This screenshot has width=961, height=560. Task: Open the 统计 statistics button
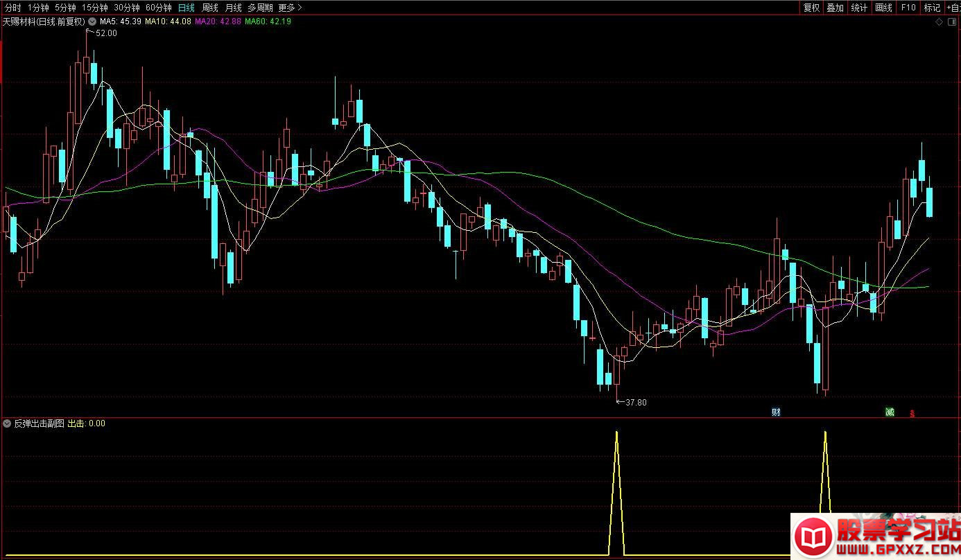click(859, 8)
